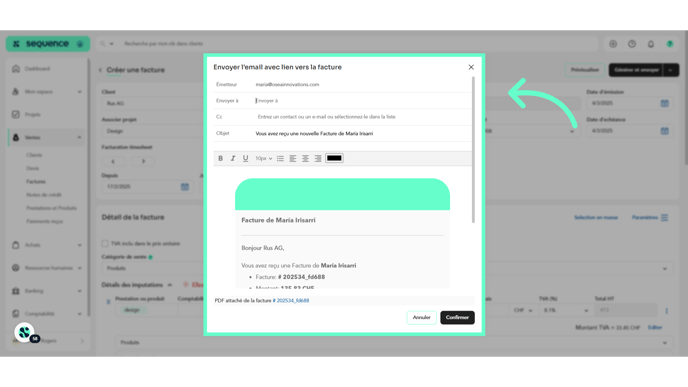Open dropdown arrow beside Générer et envoyer
This screenshot has width=688, height=387.
[671, 70]
